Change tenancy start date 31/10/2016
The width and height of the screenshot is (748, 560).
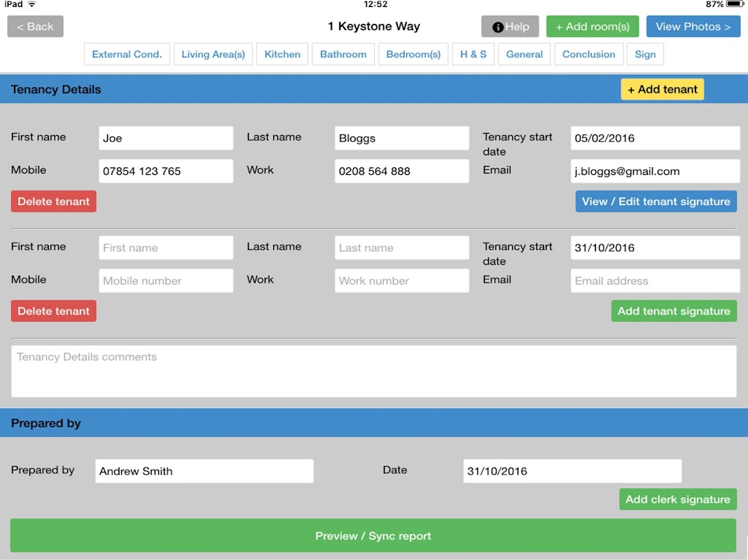655,248
